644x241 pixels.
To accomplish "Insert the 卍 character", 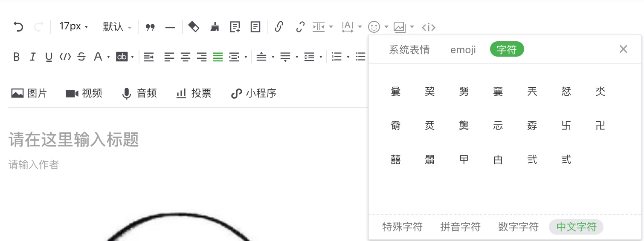I will click(x=600, y=125).
